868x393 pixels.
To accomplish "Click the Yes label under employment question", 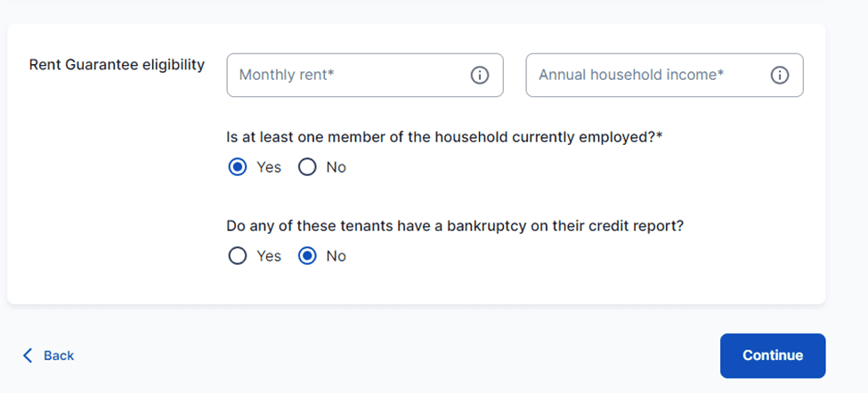I will click(269, 167).
